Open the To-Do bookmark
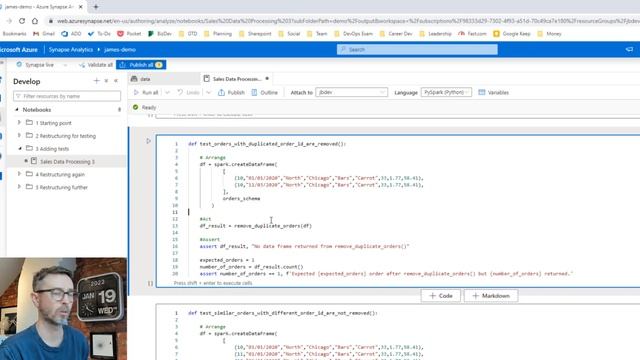This screenshot has width=640, height=360. tap(99, 34)
